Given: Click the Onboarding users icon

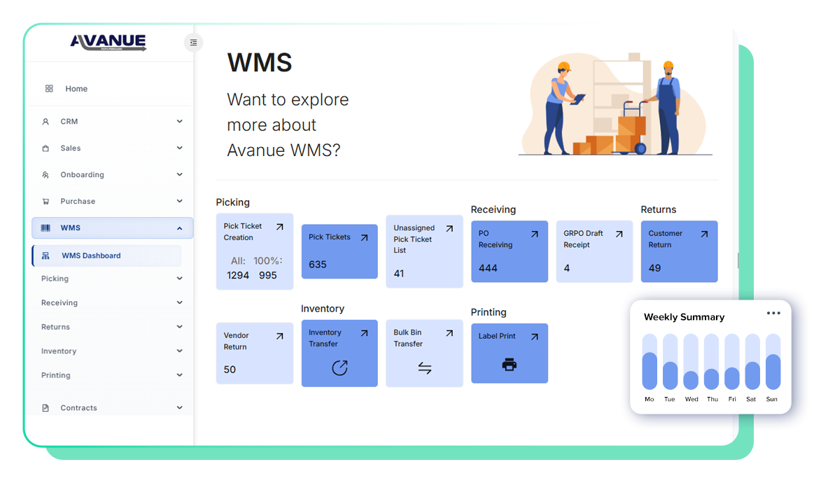Looking at the screenshot, I should 45,175.
